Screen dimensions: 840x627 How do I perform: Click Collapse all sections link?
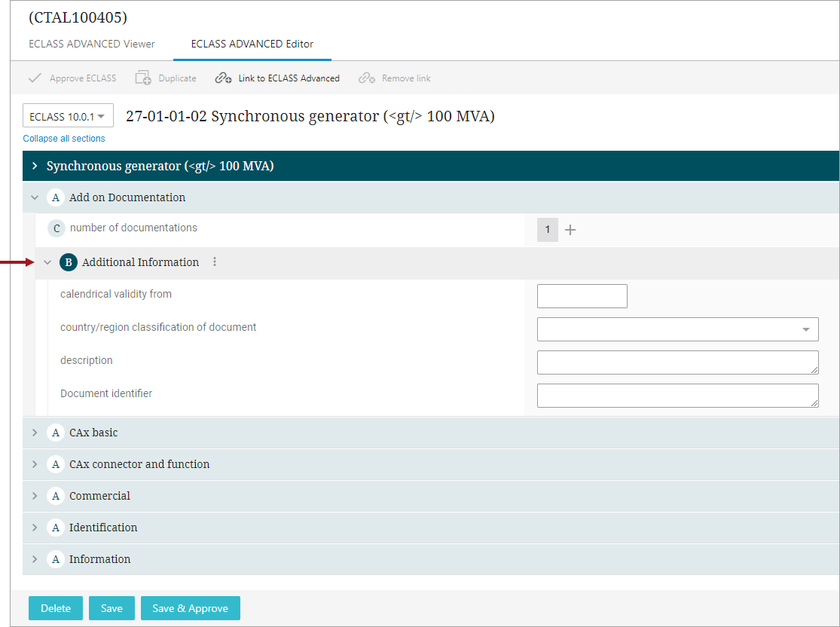pos(64,138)
